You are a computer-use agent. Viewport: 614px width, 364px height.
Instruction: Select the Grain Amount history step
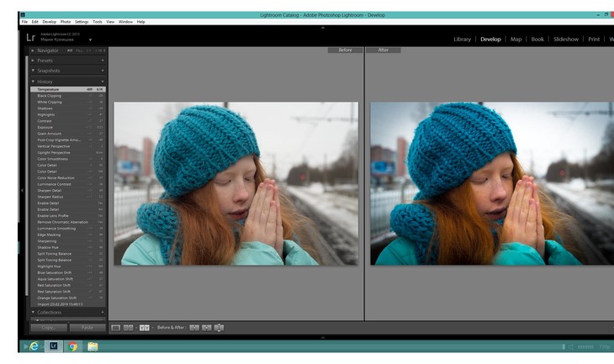(x=68, y=134)
